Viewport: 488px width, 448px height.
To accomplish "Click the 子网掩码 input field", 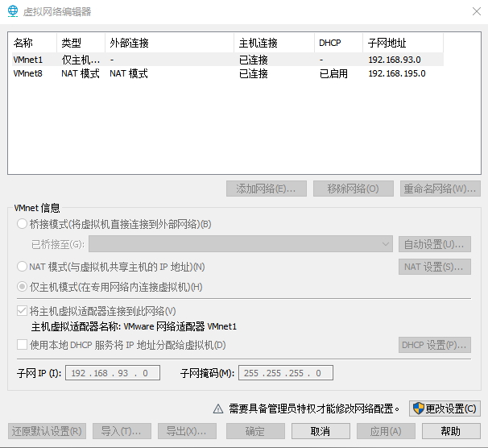I will [285, 373].
